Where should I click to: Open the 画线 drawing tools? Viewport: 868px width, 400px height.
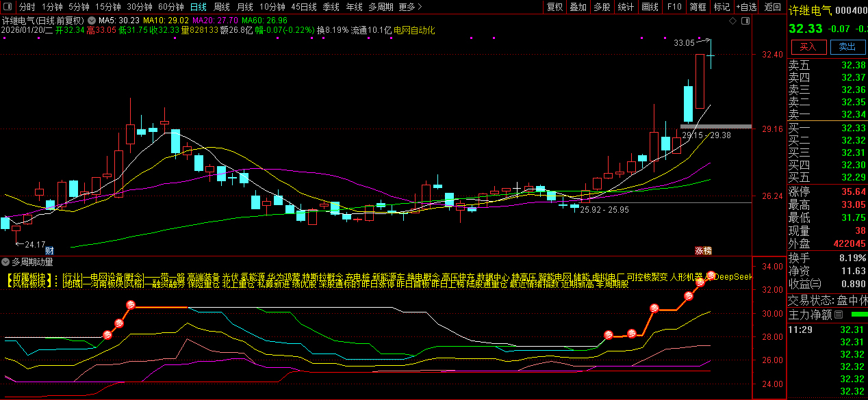[649, 7]
